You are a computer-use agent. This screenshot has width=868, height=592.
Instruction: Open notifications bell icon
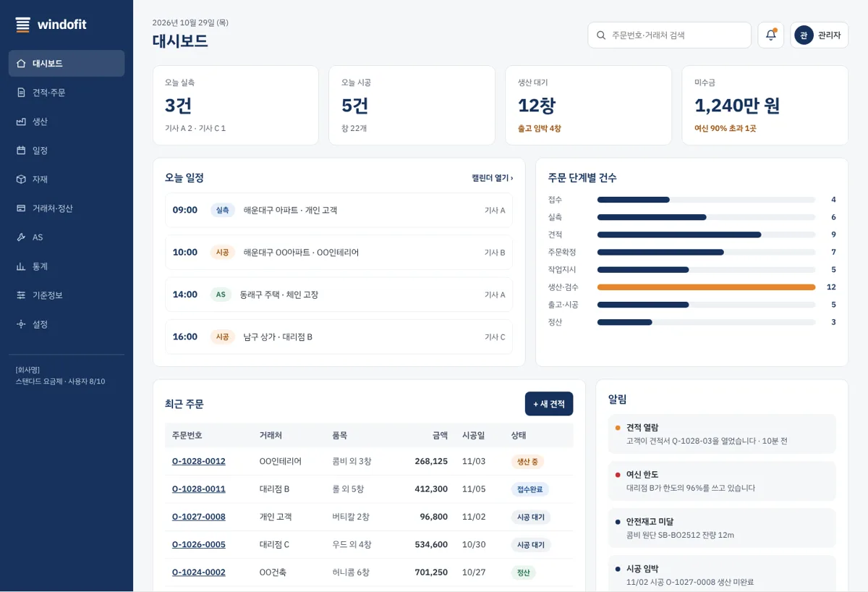point(770,35)
